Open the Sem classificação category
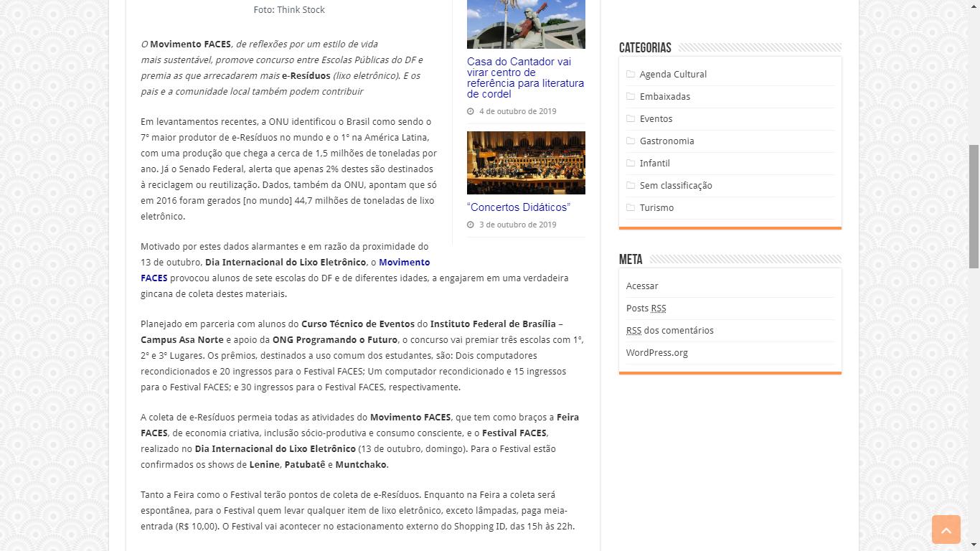980x551 pixels. [x=676, y=185]
